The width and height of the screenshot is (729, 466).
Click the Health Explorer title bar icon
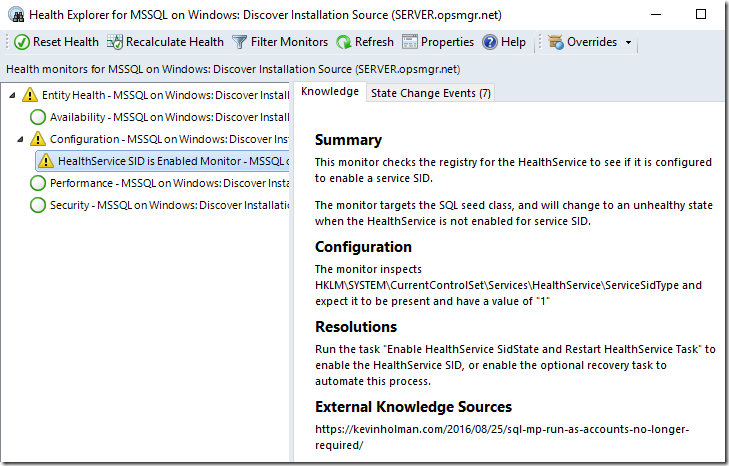click(x=17, y=15)
